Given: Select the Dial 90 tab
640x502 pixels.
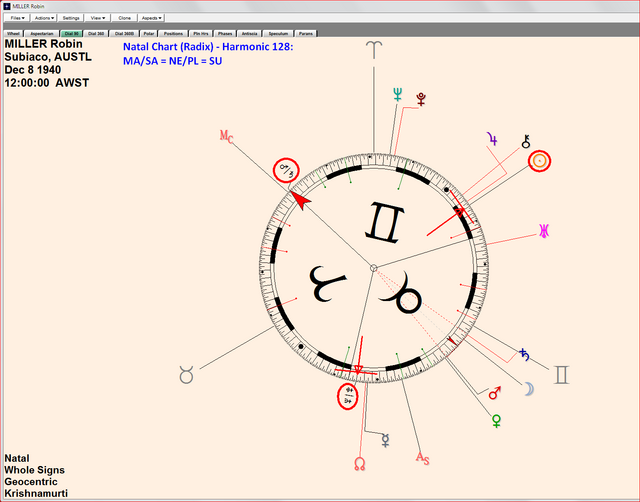Looking at the screenshot, I should [71, 33].
